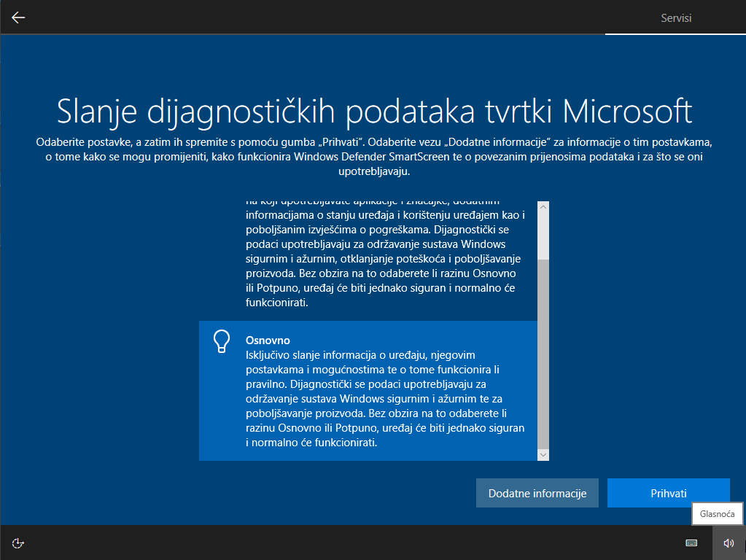Click the scrollbar down arrow
Image resolution: width=746 pixels, height=560 pixels.
click(543, 455)
